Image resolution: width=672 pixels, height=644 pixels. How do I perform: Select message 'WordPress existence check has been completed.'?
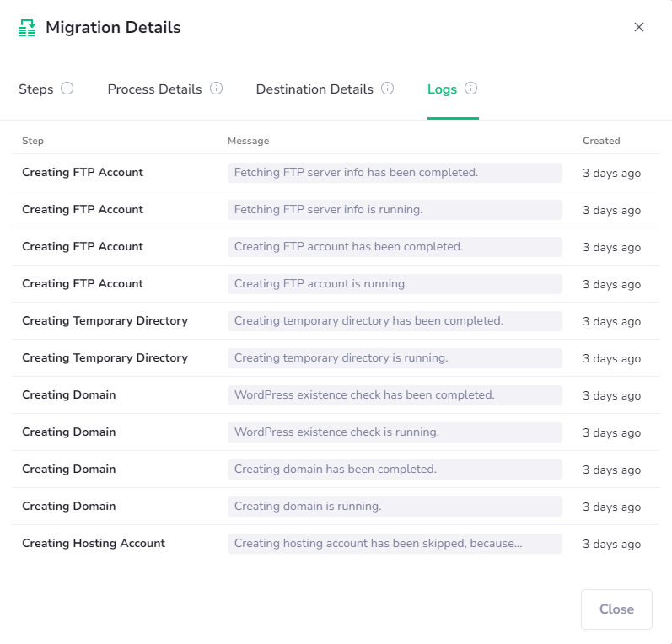click(x=395, y=395)
